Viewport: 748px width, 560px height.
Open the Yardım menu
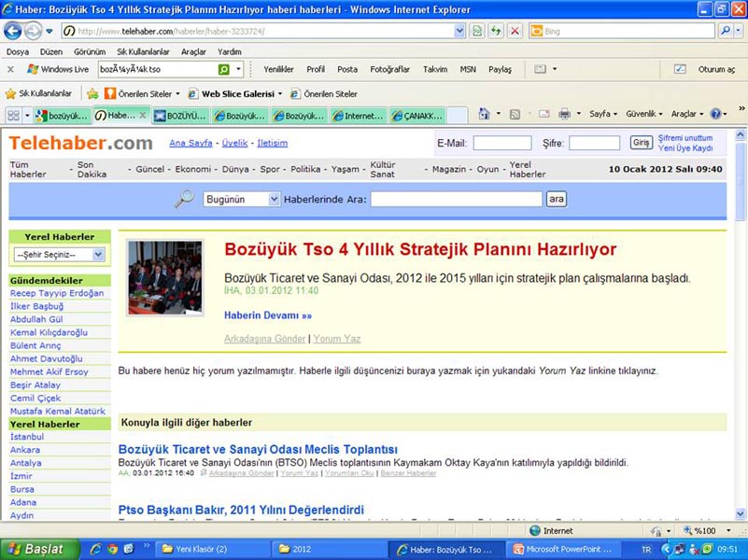point(230,51)
